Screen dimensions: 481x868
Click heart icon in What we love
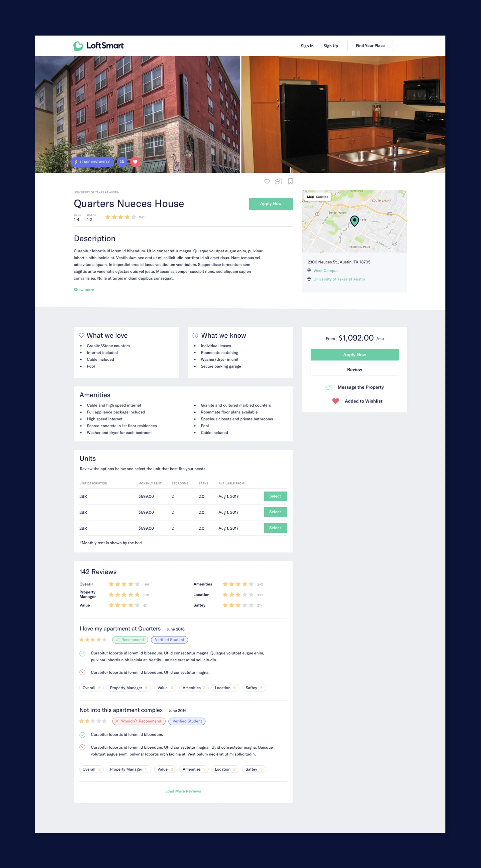click(x=82, y=335)
